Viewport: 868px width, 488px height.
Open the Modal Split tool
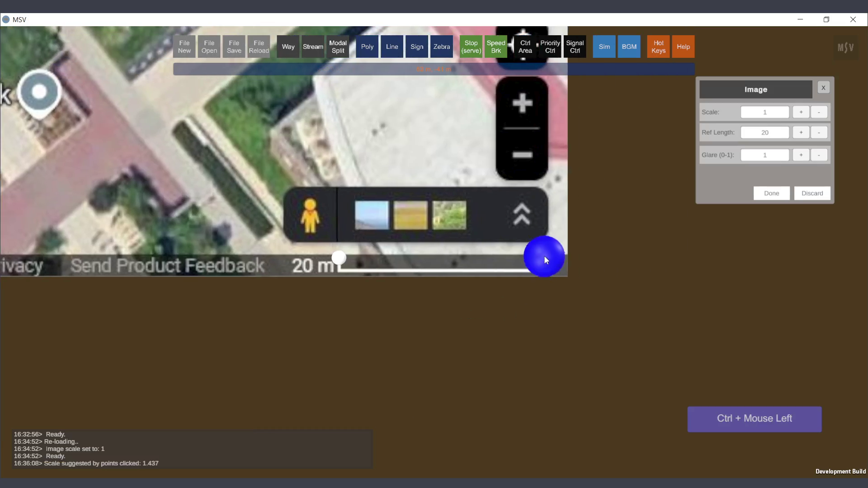click(338, 47)
